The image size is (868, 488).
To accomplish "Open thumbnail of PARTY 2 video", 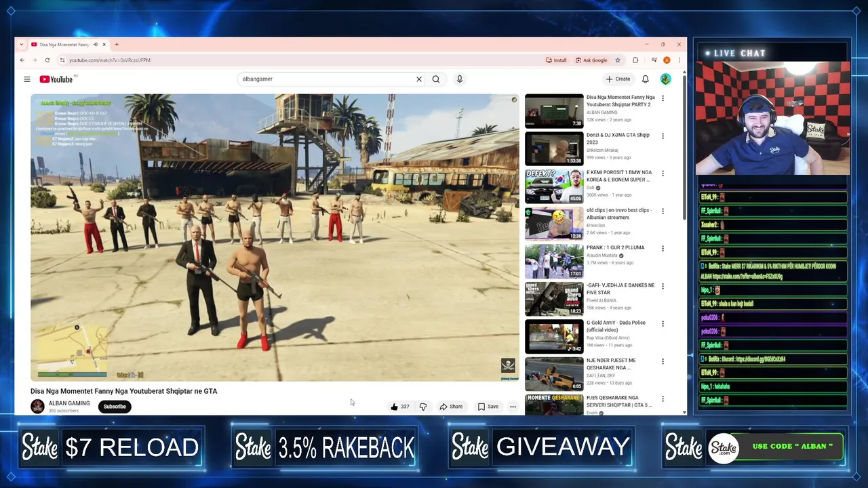I will pyautogui.click(x=554, y=110).
